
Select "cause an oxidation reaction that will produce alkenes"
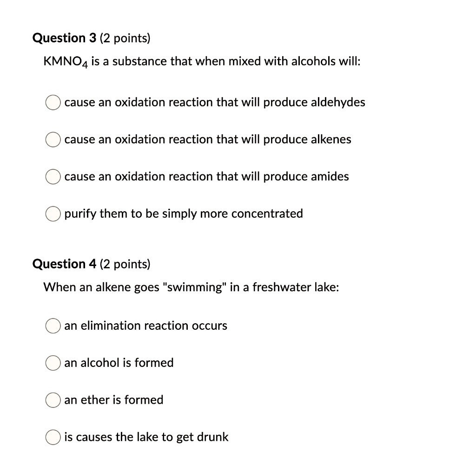[x=53, y=139]
